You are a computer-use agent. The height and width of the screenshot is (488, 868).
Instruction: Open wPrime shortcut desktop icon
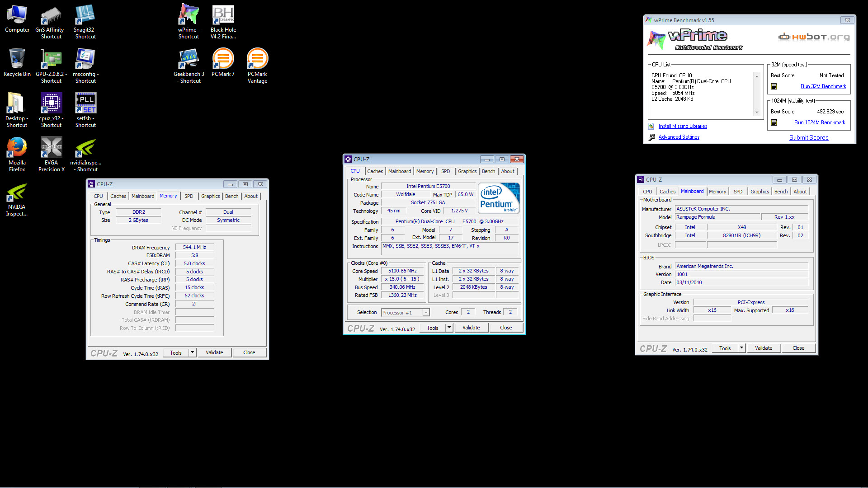189,22
